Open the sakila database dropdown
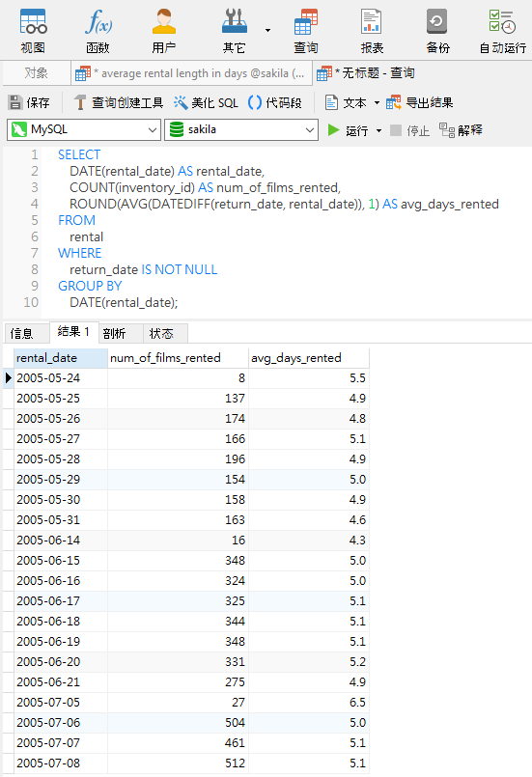Viewport: 532px width, 777px height. 241,130
